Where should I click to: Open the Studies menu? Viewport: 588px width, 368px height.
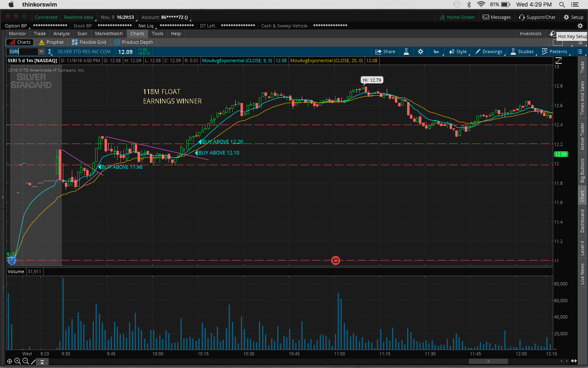(522, 52)
